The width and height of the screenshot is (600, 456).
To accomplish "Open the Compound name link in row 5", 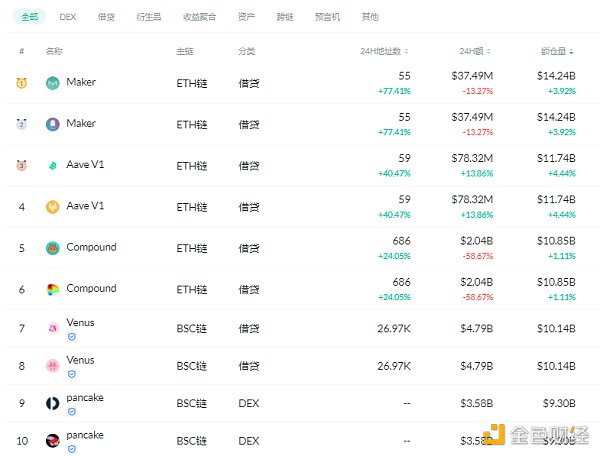I will (x=91, y=247).
